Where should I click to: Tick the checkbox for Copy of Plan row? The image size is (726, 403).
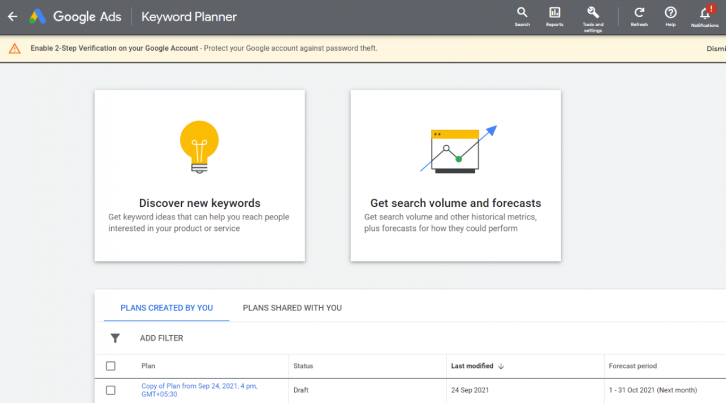[x=111, y=390]
